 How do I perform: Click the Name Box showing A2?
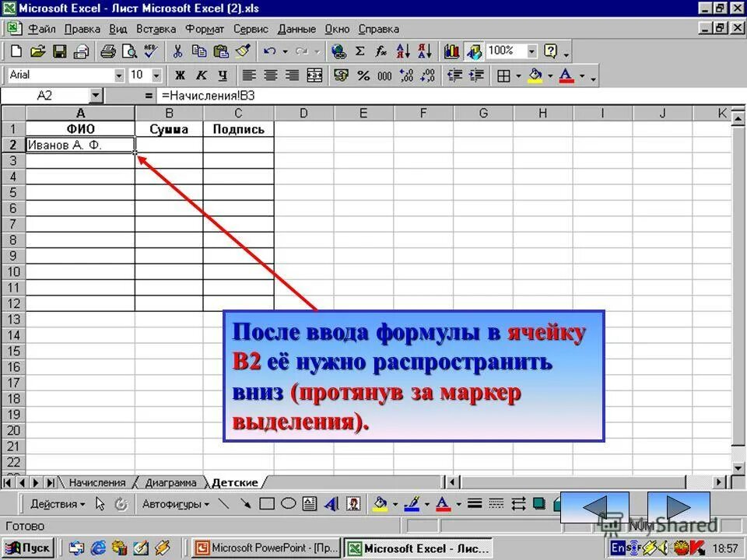(x=43, y=93)
